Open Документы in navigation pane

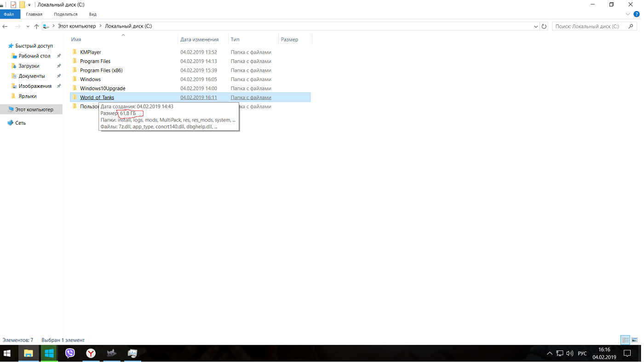point(32,76)
